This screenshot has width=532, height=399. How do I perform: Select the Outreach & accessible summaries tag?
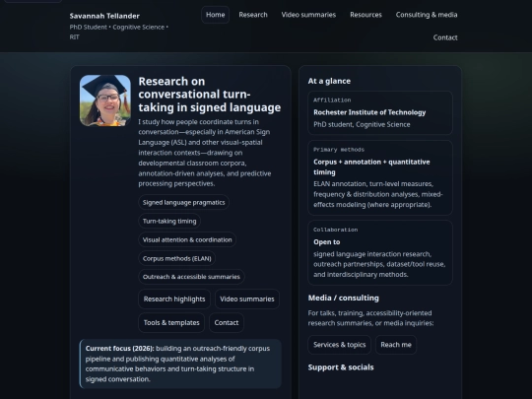click(191, 277)
